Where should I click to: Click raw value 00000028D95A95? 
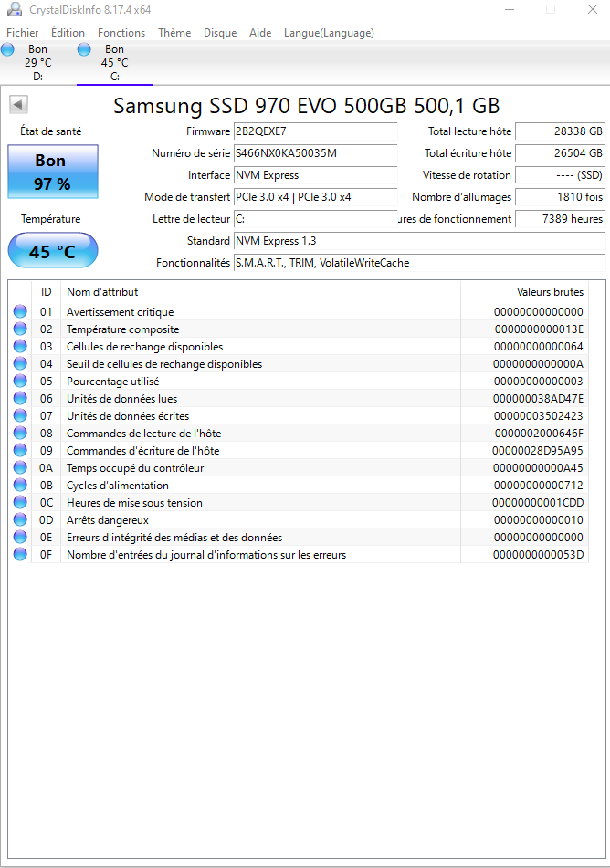[x=538, y=451]
